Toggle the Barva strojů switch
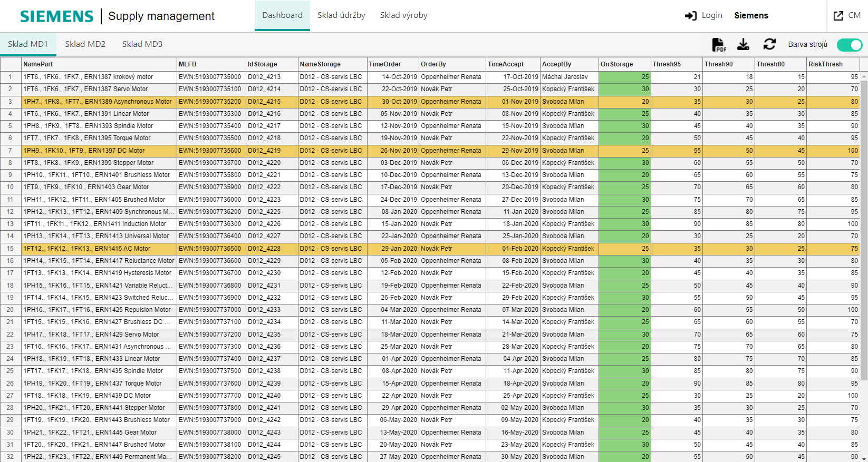 coord(849,45)
